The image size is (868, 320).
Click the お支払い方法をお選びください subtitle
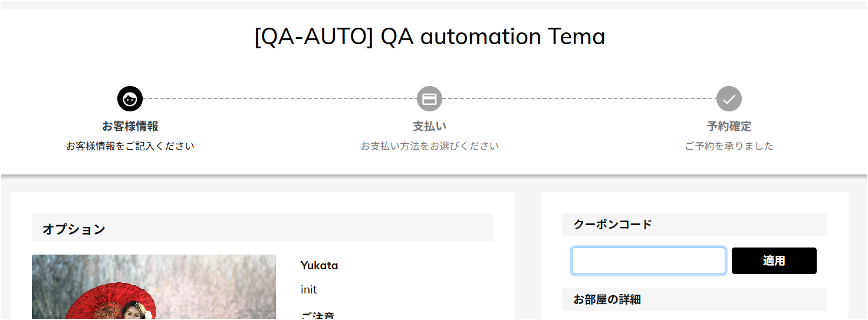pyautogui.click(x=429, y=146)
